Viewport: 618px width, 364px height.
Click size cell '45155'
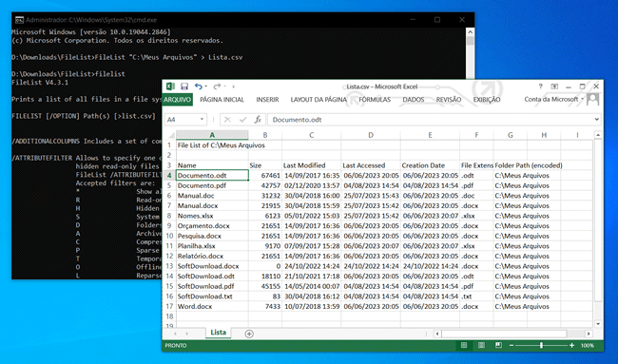265,286
